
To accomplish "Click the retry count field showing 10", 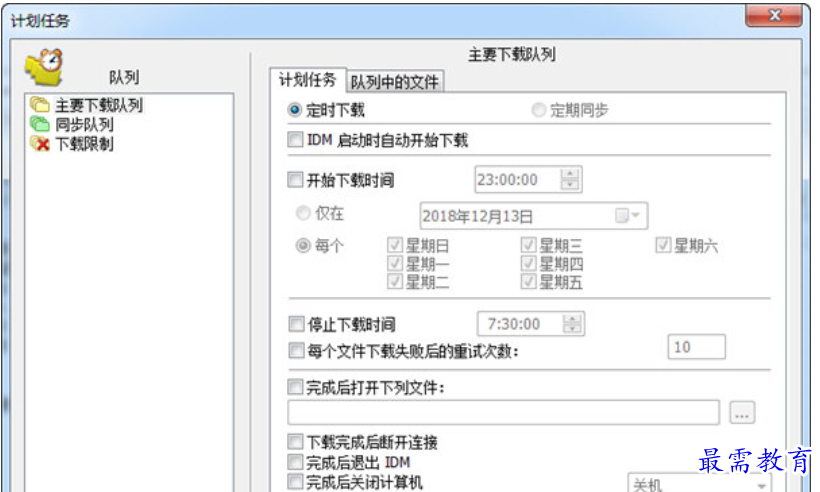I will 697,347.
